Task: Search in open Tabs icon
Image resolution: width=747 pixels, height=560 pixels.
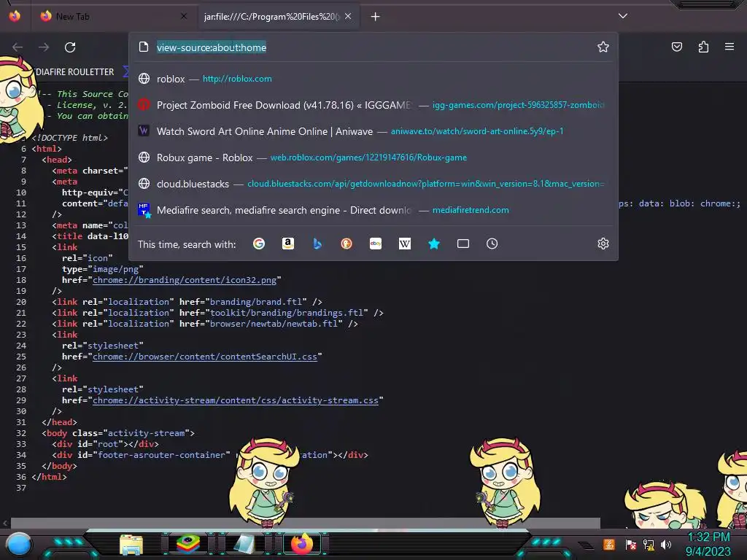Action: (x=463, y=244)
